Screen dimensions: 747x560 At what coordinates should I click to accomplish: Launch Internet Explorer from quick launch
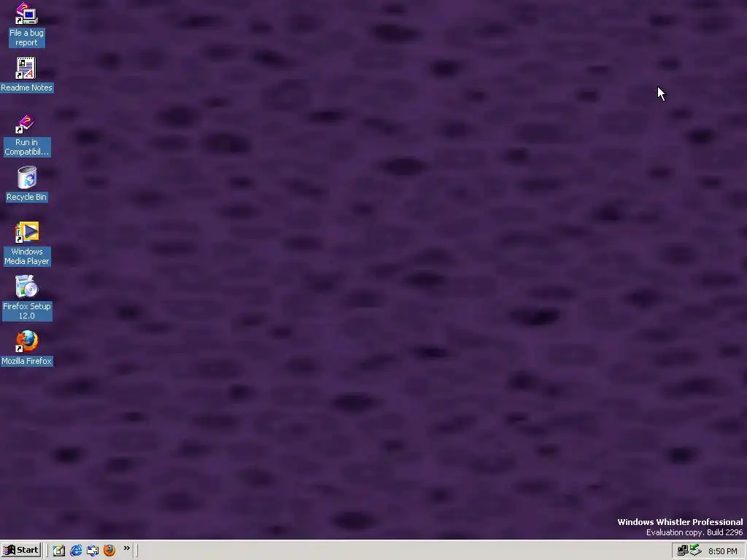[x=76, y=551]
